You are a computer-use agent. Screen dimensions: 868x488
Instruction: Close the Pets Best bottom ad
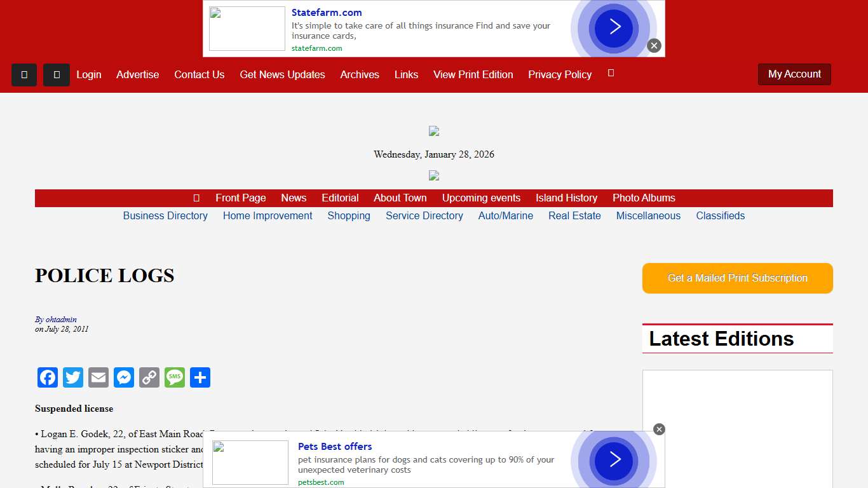tap(659, 430)
